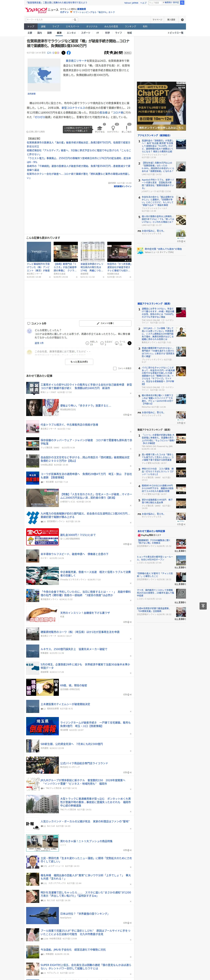Toggle the コメント非表示 checkbox
The height and width of the screenshot is (980, 210).
tap(115, 368)
